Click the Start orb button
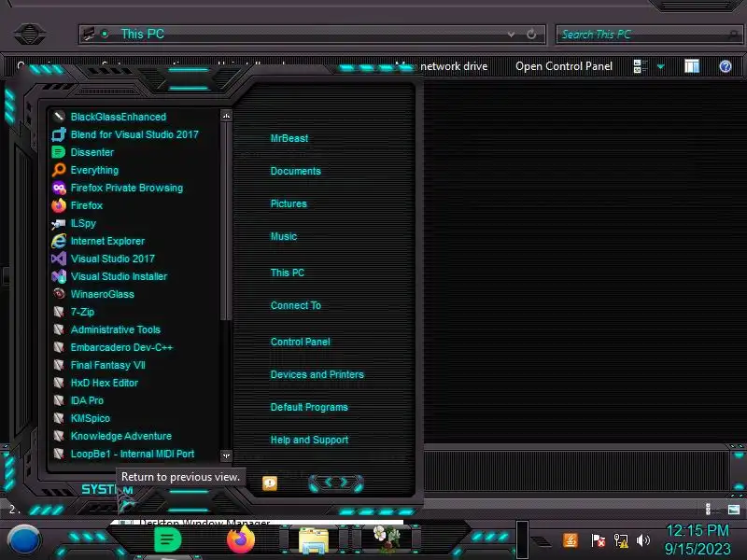Screen dimensions: 747x560 tap(24, 540)
